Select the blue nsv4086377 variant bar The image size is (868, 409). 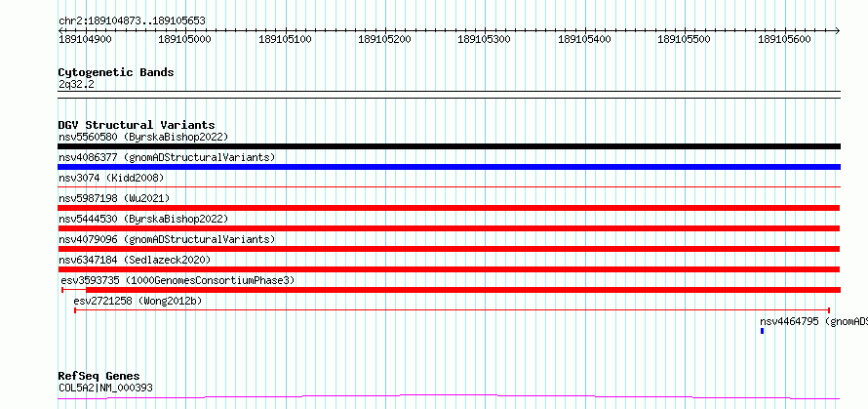[449, 167]
